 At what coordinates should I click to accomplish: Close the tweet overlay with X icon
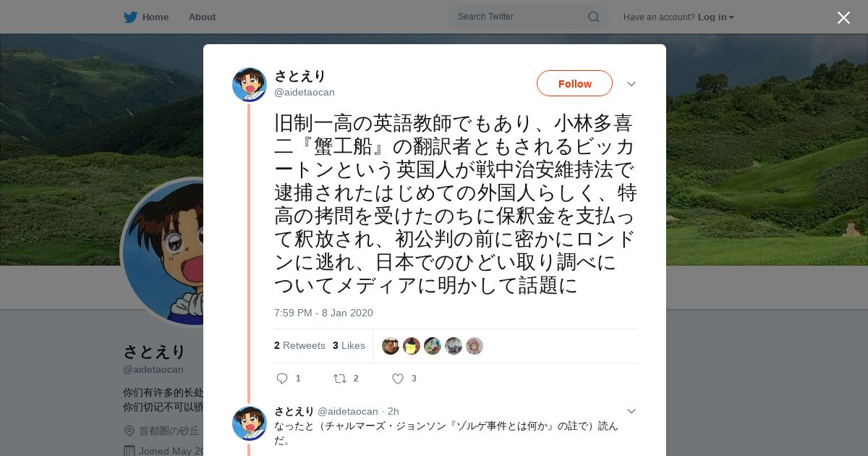(x=843, y=17)
